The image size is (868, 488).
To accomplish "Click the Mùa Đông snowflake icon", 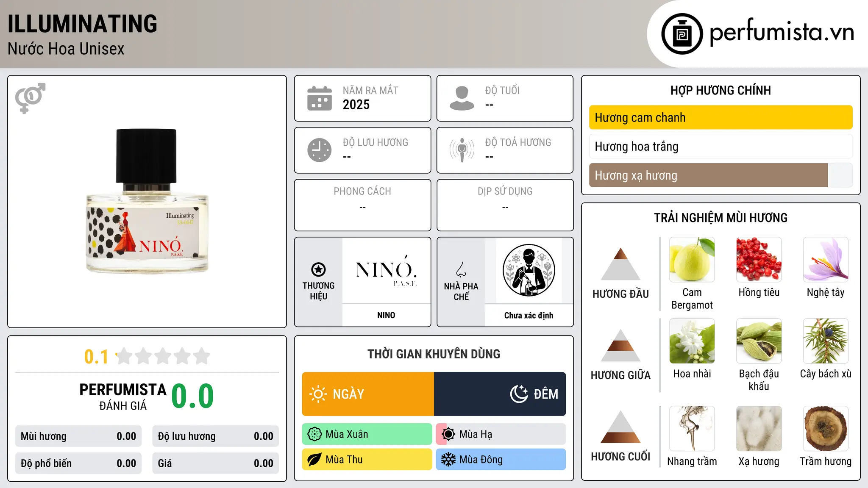I will point(448,460).
